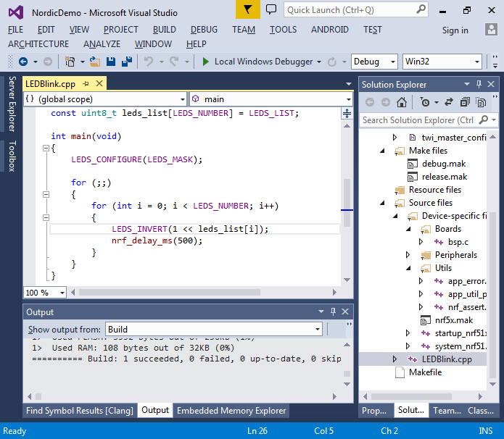Screen dimensions: 504x439
Task: Open the Toolbox side tab
Action: pos(12,156)
